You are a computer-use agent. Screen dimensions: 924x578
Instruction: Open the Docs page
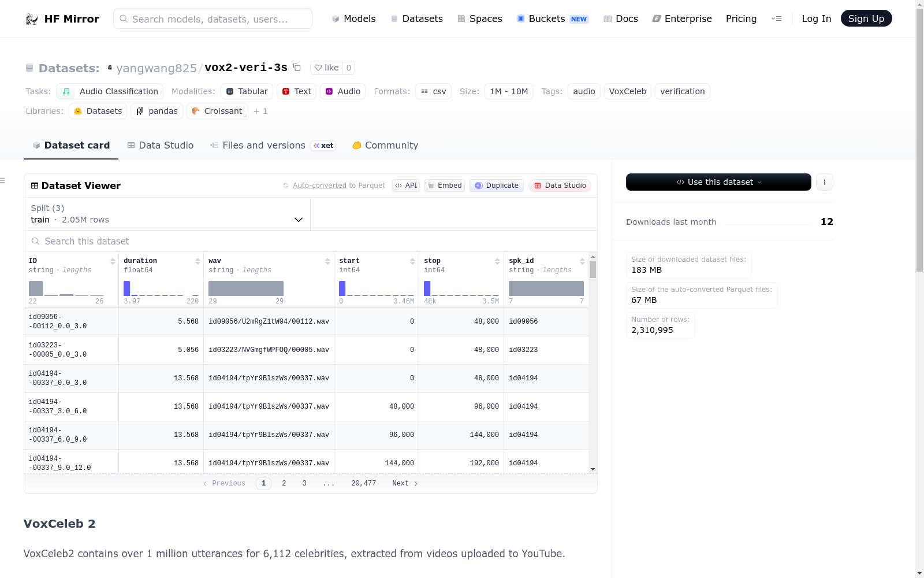(x=621, y=18)
